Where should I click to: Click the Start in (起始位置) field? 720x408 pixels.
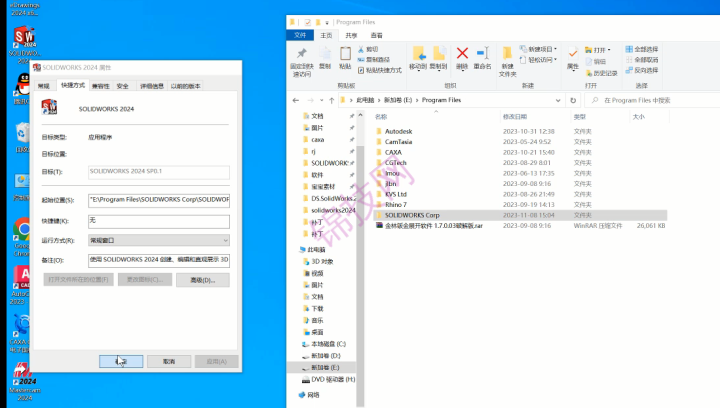tap(159, 200)
